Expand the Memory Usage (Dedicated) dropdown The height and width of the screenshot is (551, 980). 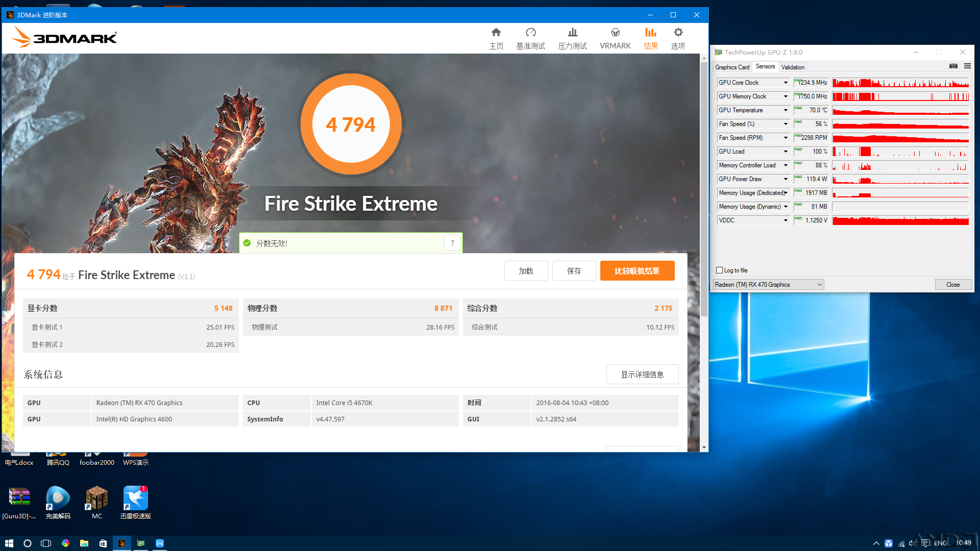(x=786, y=193)
